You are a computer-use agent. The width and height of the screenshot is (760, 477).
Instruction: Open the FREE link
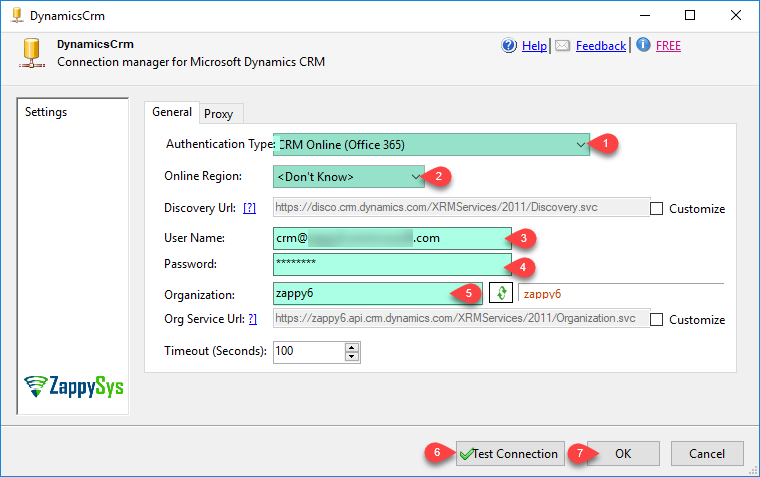point(668,46)
